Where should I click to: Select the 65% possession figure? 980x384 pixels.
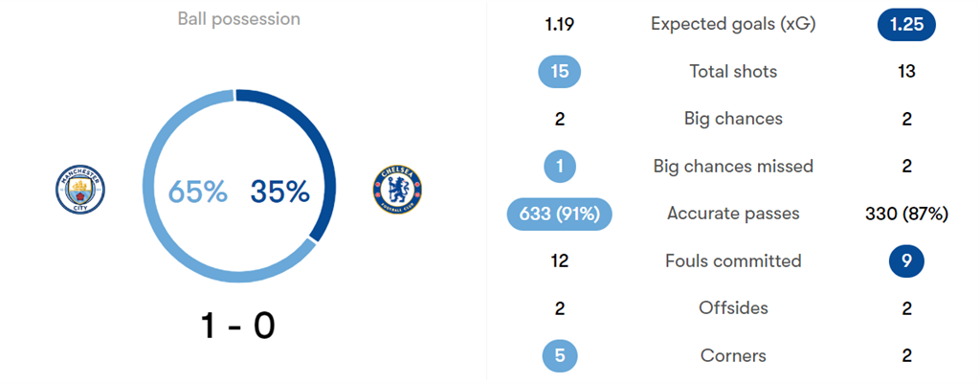pyautogui.click(x=198, y=192)
